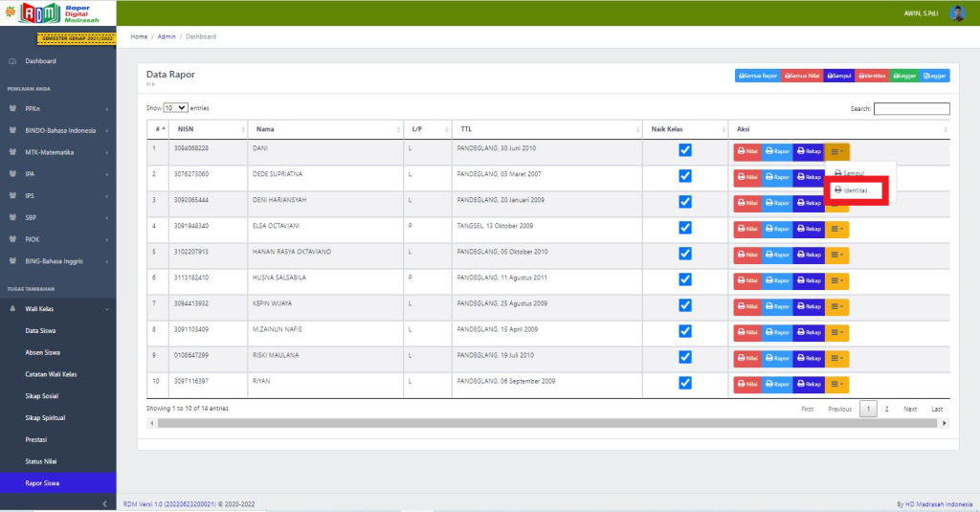980x512 pixels.
Task: Click the horizontal scrollbar under the table
Action: pos(546,423)
